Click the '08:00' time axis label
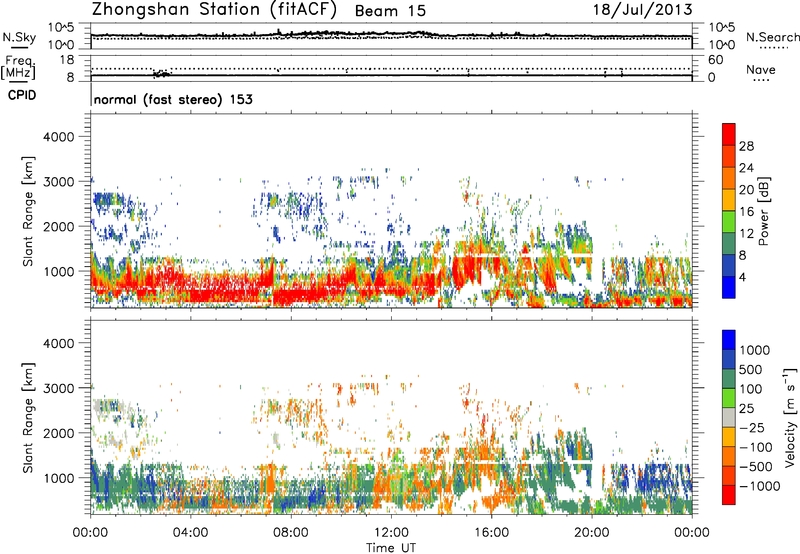 pyautogui.click(x=291, y=533)
